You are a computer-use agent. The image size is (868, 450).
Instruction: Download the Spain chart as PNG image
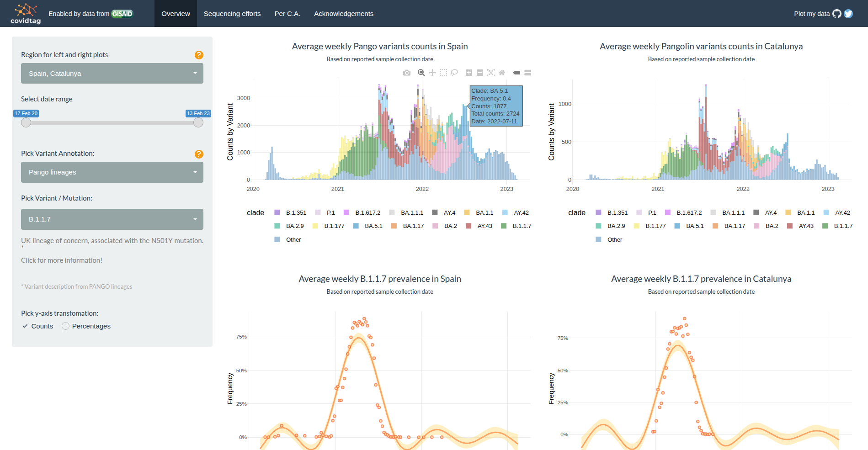[x=406, y=72]
